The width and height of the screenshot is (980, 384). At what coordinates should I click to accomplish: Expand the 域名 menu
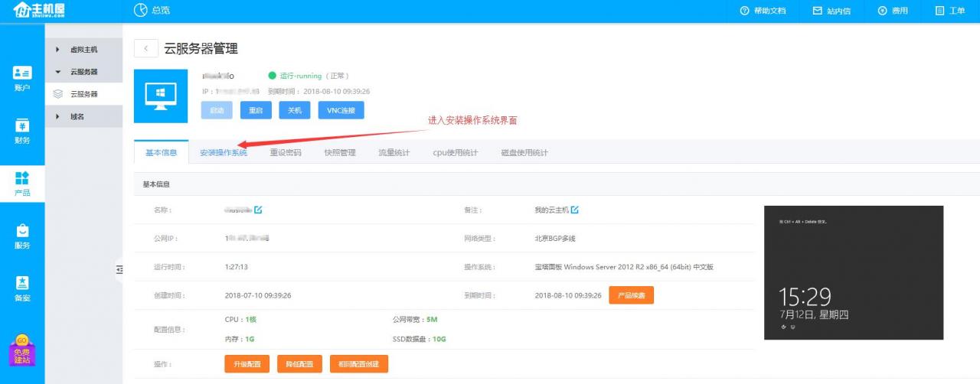pyautogui.click(x=83, y=116)
